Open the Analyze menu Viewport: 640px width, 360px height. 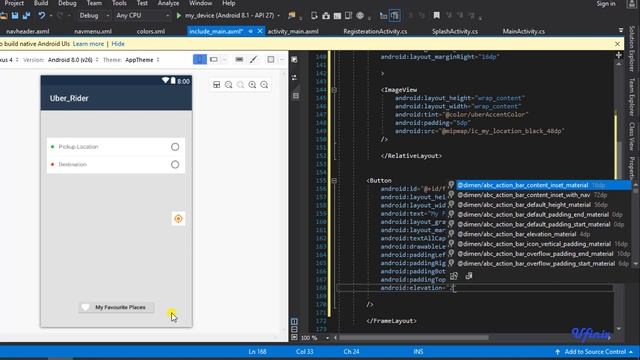[168, 3]
